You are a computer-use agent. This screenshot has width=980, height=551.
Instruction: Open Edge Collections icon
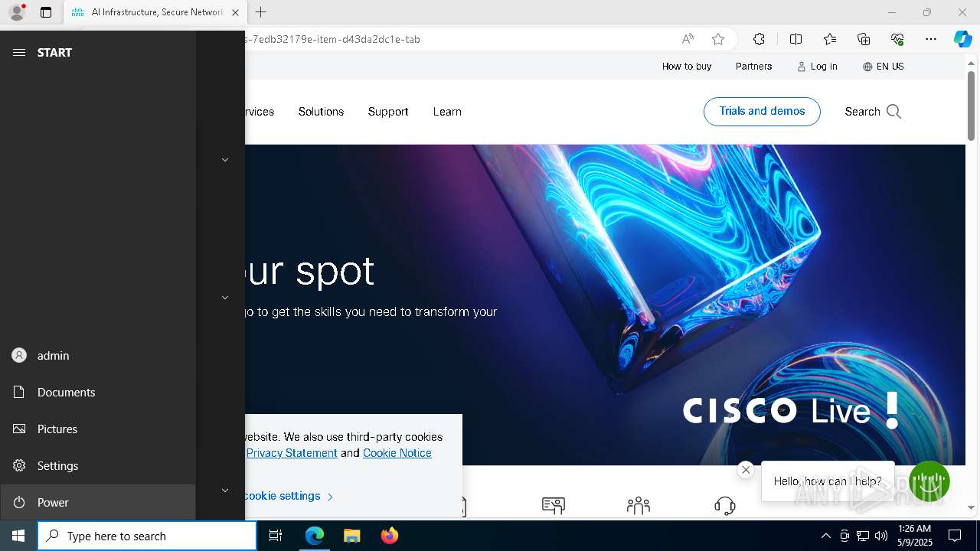[864, 39]
